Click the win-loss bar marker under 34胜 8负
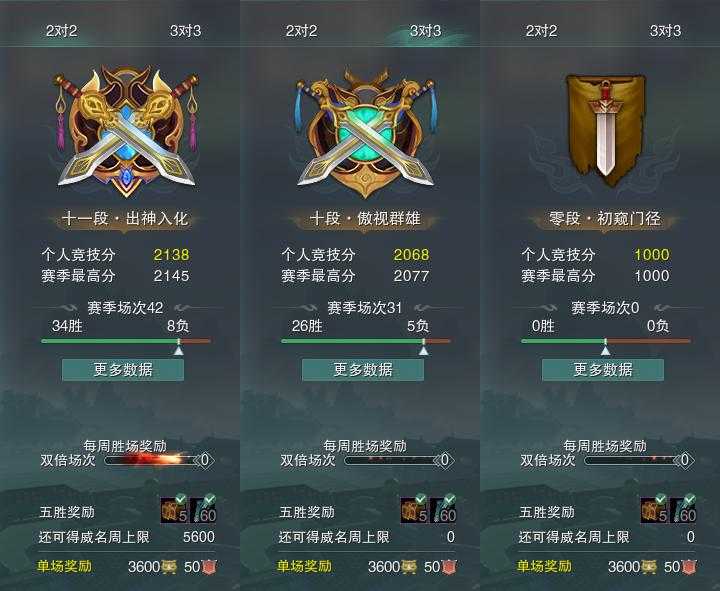This screenshot has width=720, height=591. point(179,350)
